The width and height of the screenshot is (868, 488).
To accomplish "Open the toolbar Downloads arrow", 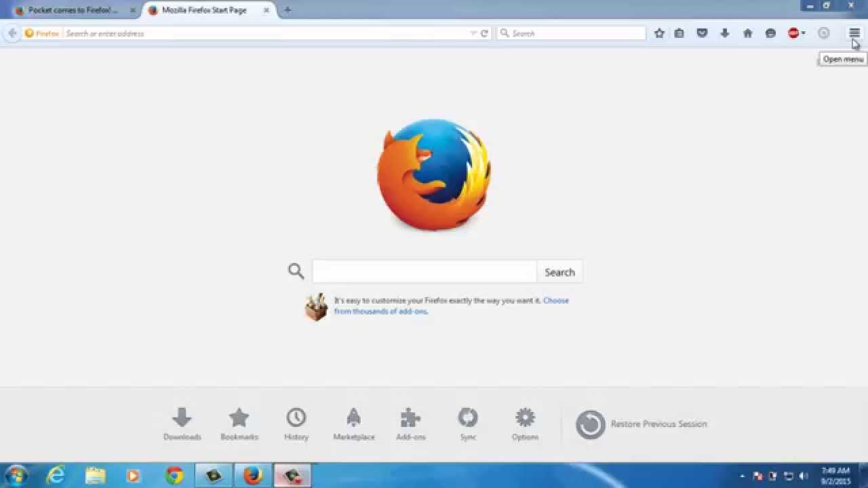I will [725, 33].
